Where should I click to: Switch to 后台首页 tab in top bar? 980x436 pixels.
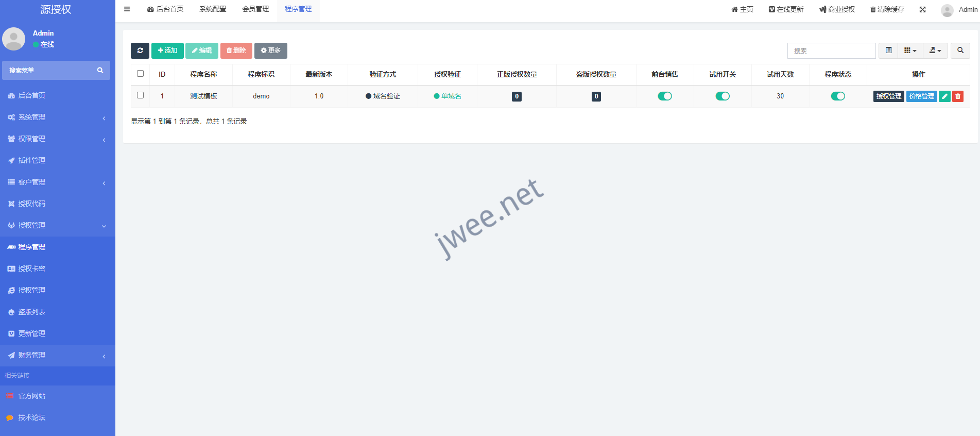165,9
